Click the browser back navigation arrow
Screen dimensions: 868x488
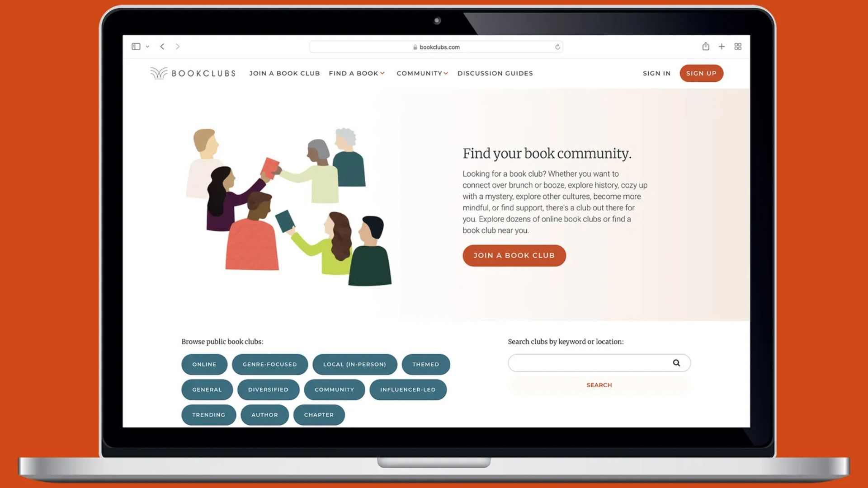[x=161, y=47]
